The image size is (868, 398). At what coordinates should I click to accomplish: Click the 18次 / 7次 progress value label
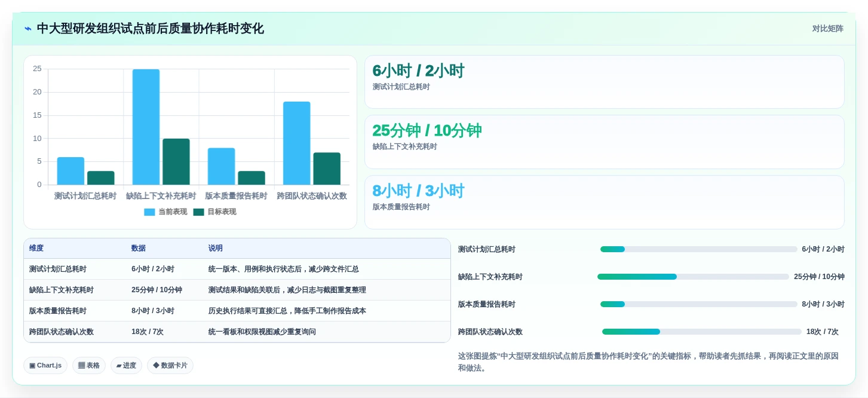click(x=823, y=332)
